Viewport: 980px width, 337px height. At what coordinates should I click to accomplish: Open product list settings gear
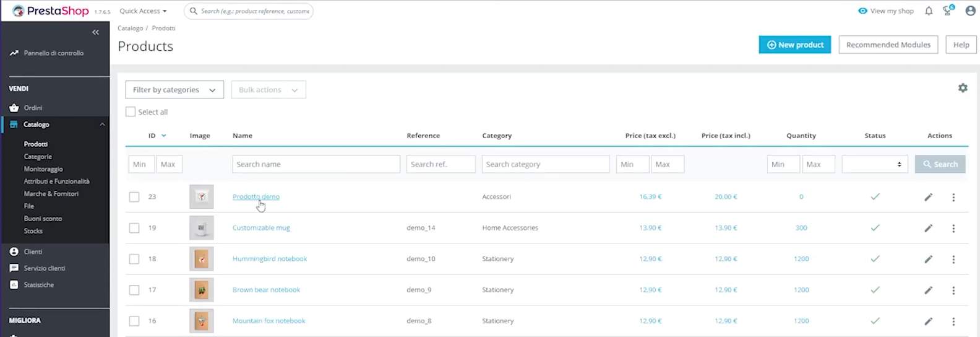(x=962, y=88)
